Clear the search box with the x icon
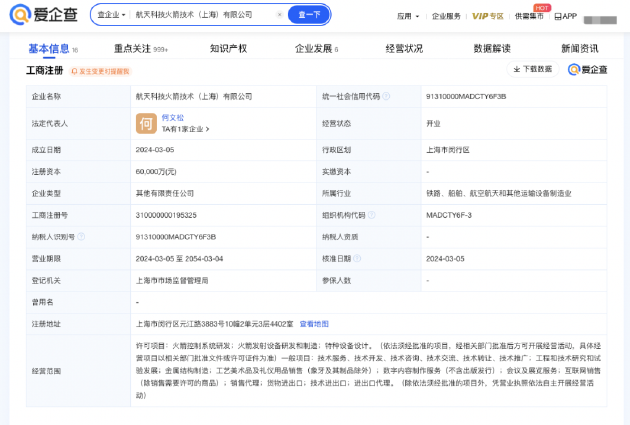Viewport: 630px width, 425px height. 280,15
